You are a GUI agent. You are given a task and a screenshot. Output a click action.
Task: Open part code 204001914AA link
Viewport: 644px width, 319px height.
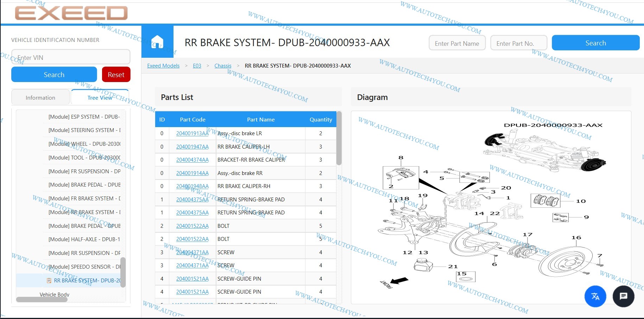192,173
